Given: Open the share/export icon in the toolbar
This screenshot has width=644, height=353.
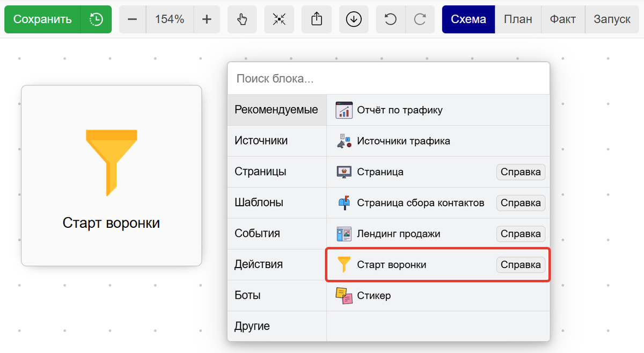Looking at the screenshot, I should [x=316, y=18].
